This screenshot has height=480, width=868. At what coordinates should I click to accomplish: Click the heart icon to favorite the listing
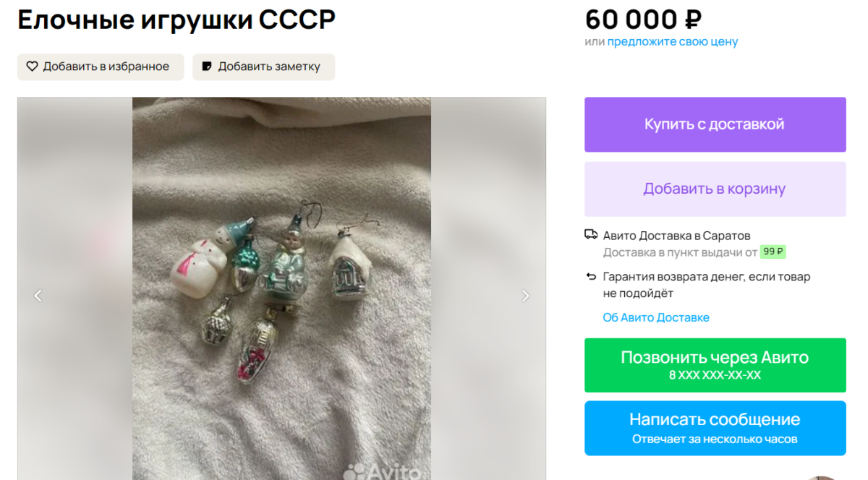coord(32,67)
